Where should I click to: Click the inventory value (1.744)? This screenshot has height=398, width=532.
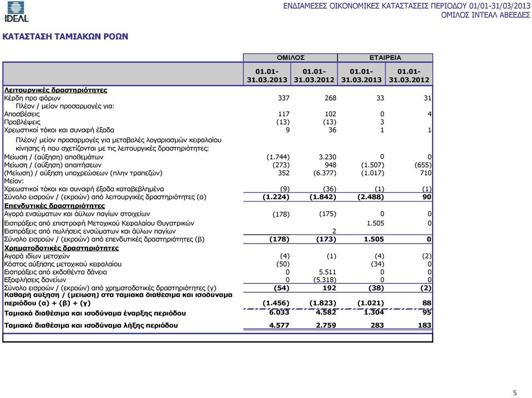278,157
